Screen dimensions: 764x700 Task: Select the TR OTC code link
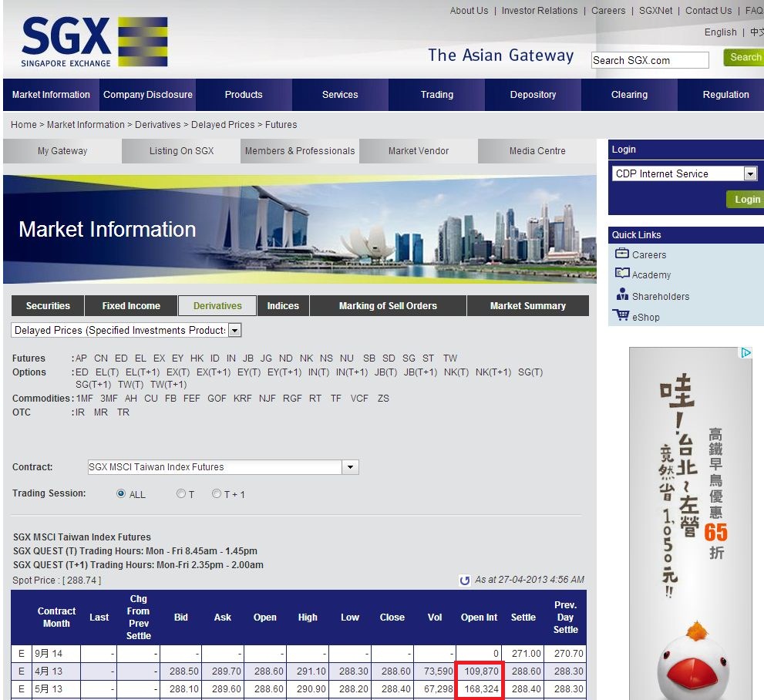point(123,412)
